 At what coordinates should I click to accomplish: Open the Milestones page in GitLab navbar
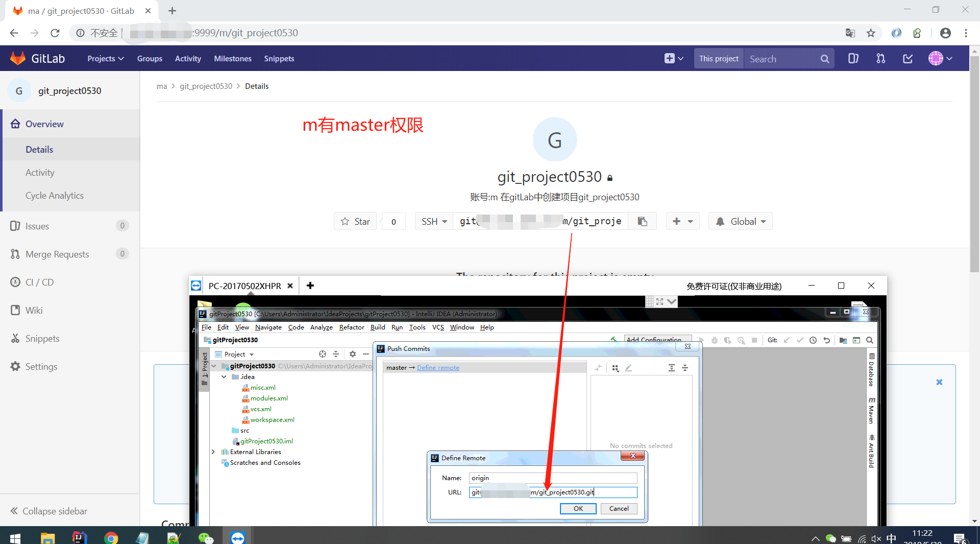pyautogui.click(x=233, y=59)
